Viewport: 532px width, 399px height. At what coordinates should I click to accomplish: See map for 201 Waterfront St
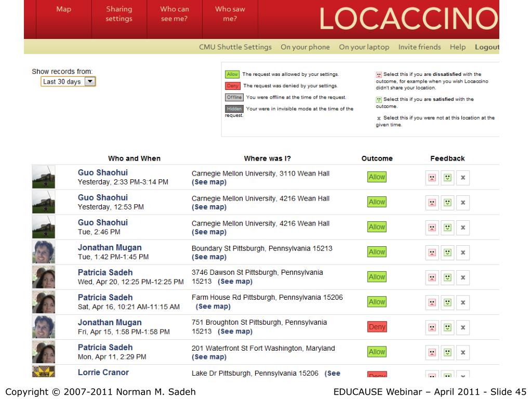(x=209, y=357)
